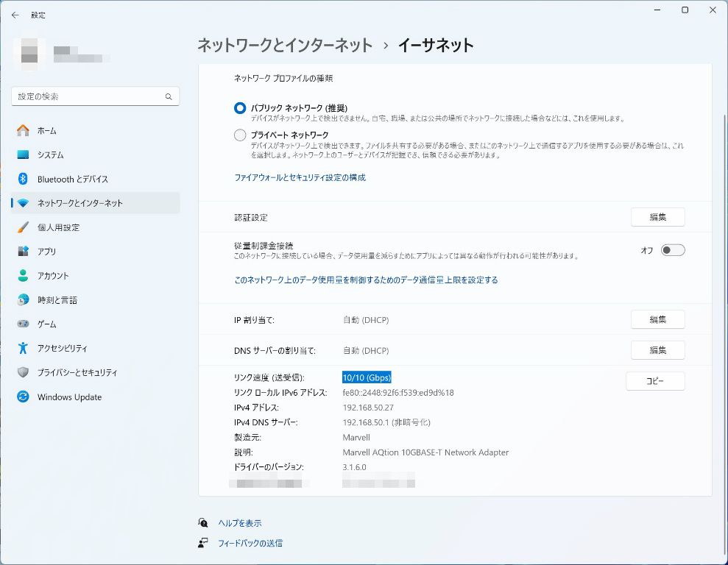Open Bluetooth とデバイス settings
The image size is (728, 565).
[x=72, y=179]
